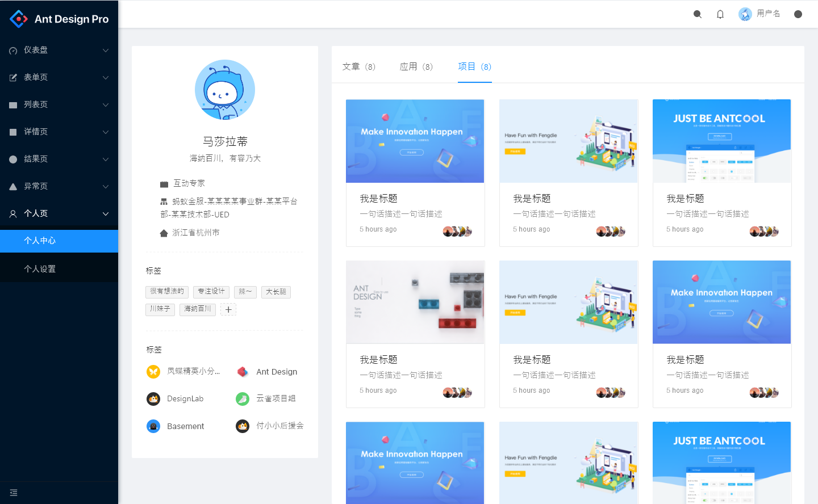Click the 专注设计 tag

tap(211, 292)
